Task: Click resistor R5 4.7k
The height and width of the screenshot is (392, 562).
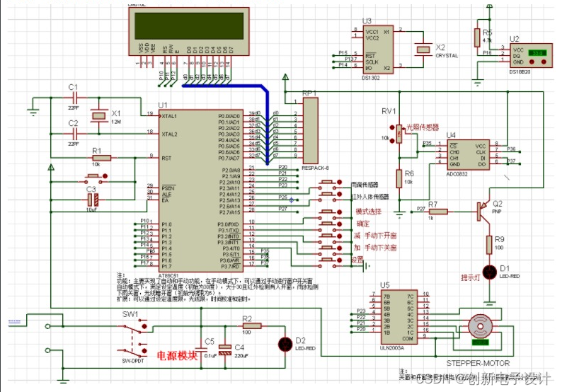Action: [x=477, y=38]
